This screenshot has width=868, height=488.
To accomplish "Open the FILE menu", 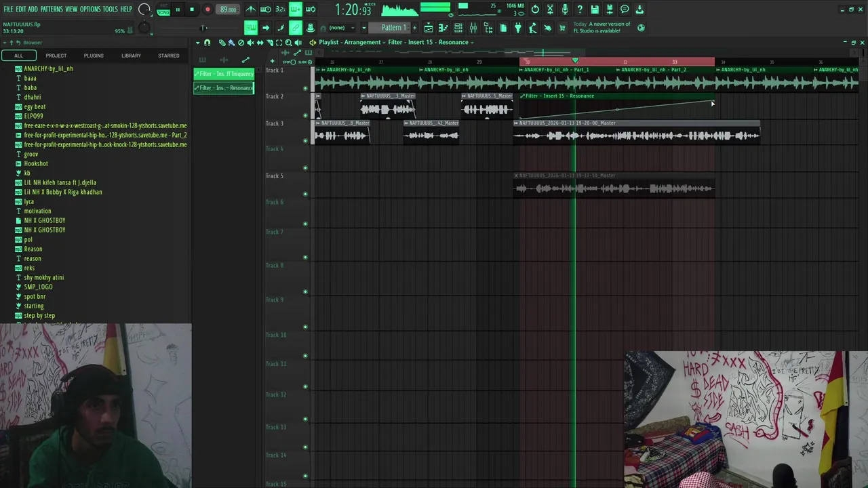I will coord(8,9).
